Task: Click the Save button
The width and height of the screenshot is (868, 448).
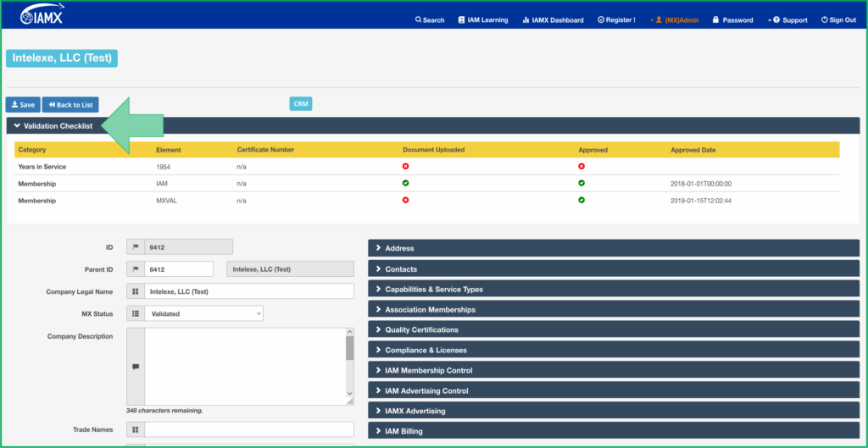Action: tap(23, 104)
